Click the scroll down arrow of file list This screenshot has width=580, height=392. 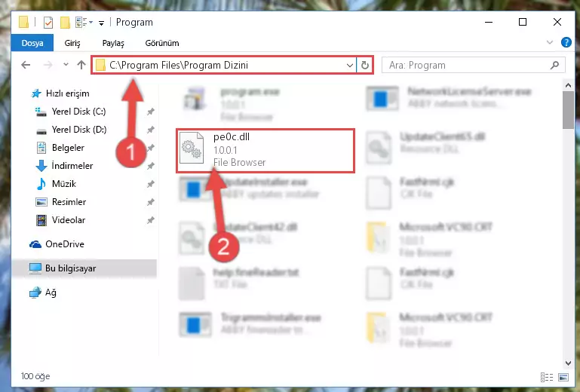coord(568,363)
